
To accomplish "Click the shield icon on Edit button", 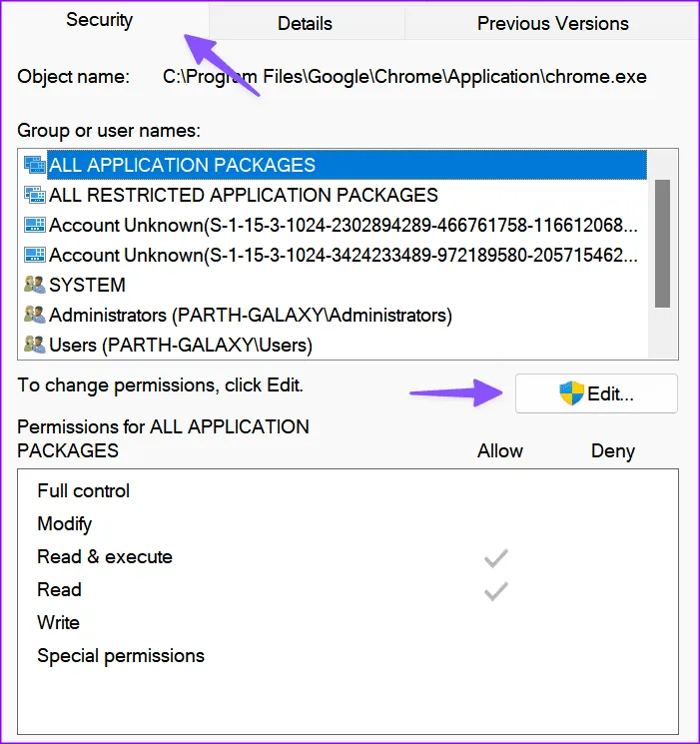I will coord(571,393).
